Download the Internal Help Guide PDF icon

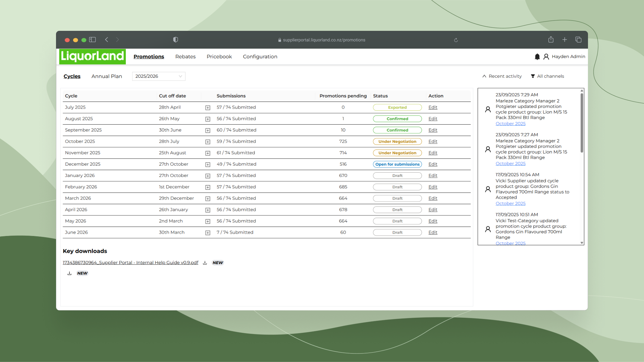(x=205, y=263)
